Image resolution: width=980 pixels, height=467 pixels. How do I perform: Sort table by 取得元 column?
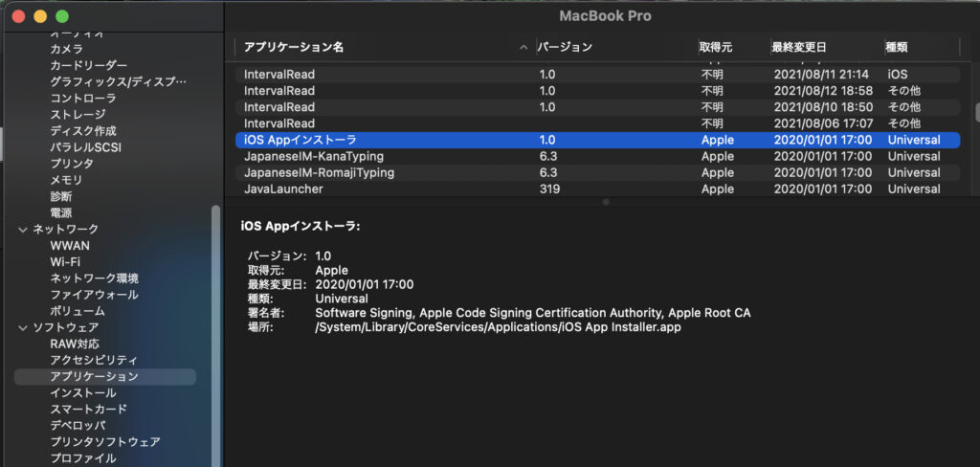[x=716, y=47]
